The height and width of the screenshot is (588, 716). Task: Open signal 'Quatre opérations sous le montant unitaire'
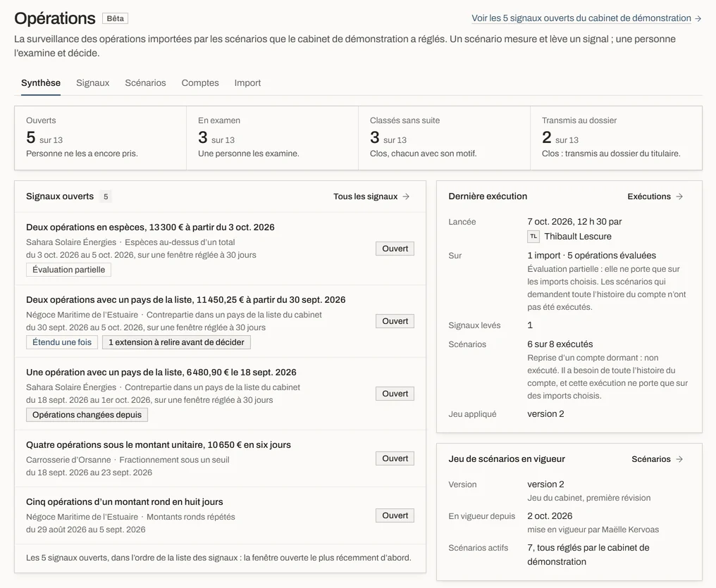[159, 445]
